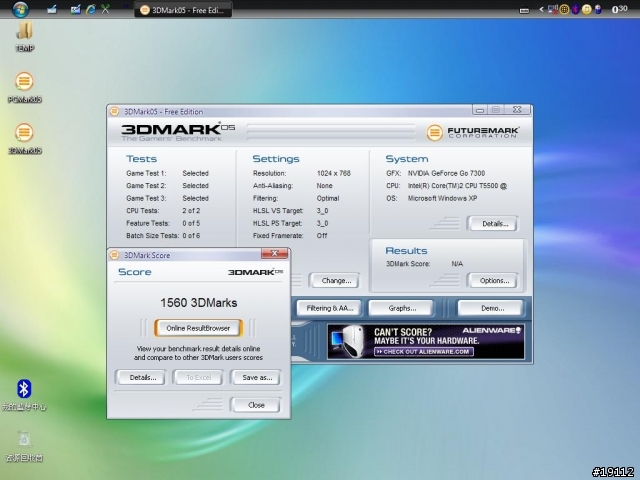This screenshot has width=640, height=480.
Task: Click the Switch Between Windows quick launch icon
Action: (75, 9)
